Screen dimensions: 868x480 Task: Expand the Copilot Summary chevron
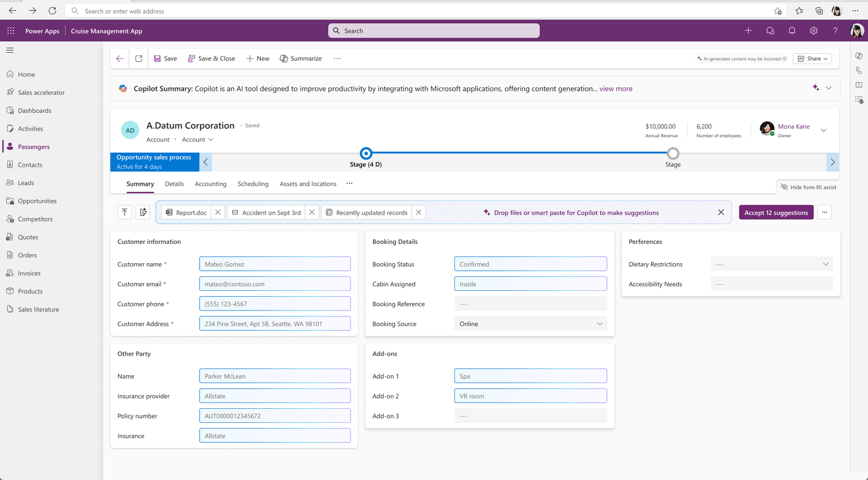pyautogui.click(x=829, y=88)
